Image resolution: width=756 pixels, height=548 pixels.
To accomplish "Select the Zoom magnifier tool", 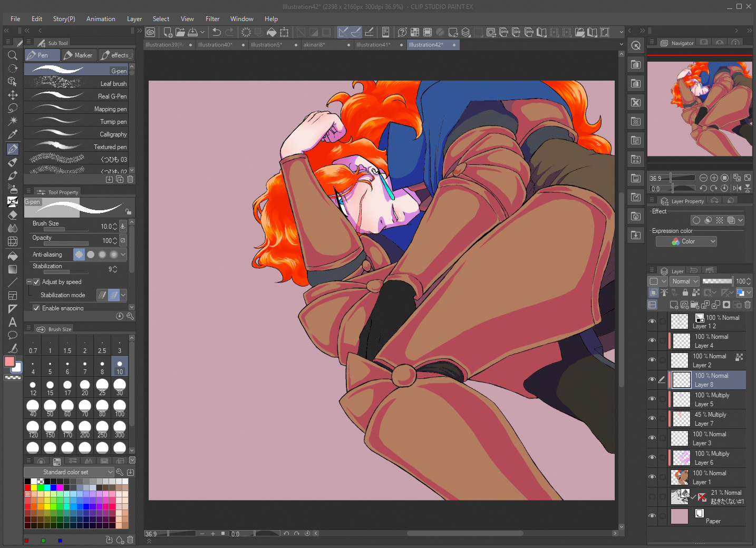I will [x=13, y=55].
